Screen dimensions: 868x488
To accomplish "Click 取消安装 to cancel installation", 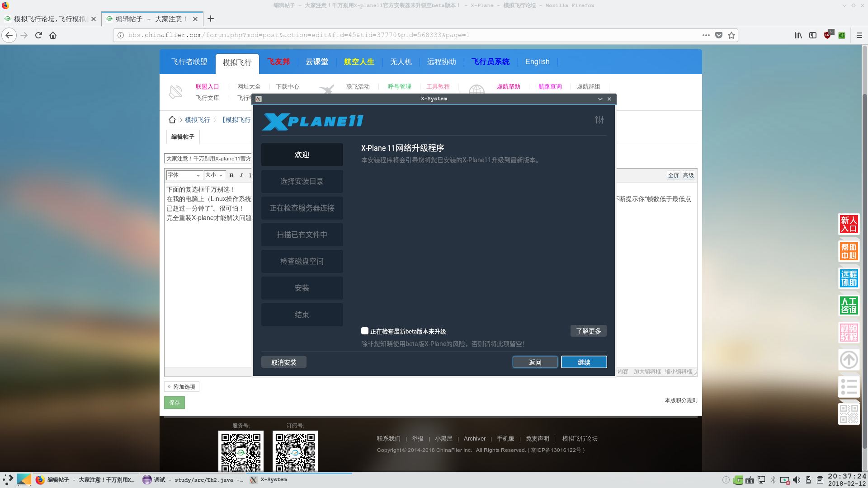I will tap(284, 362).
